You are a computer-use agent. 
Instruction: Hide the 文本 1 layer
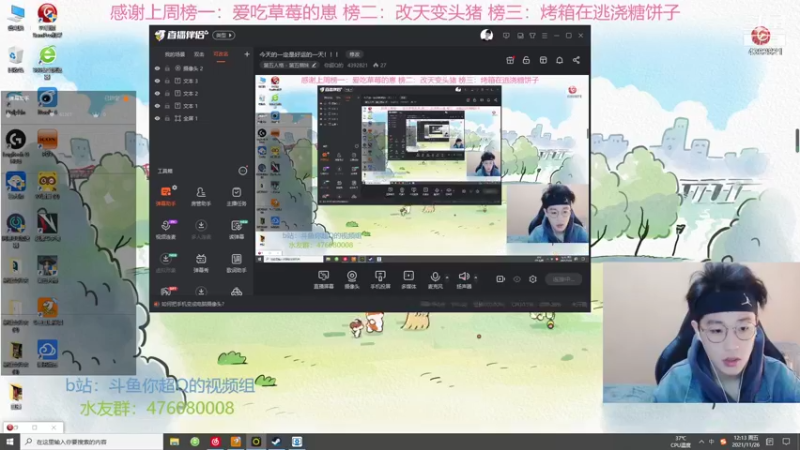[157, 106]
